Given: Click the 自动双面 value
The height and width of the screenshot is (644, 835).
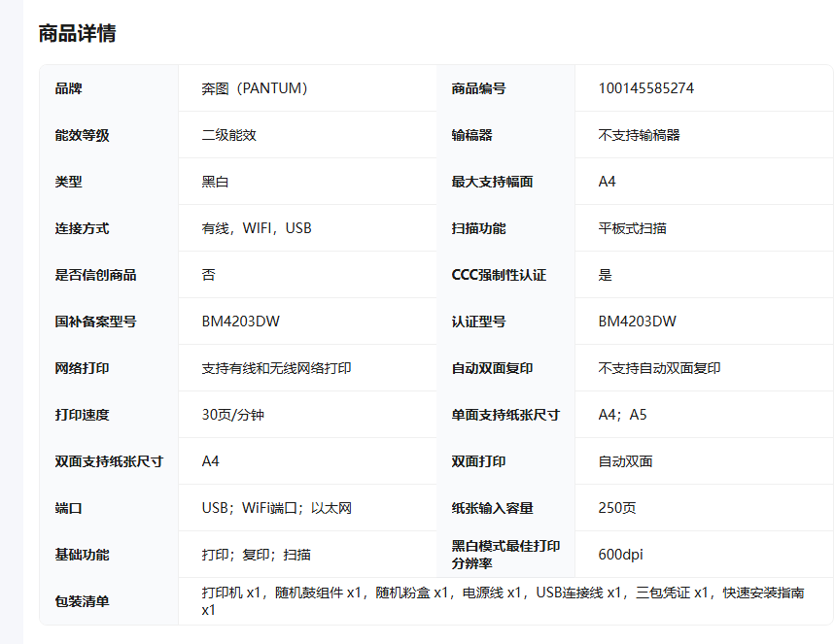Looking at the screenshot, I should click(x=625, y=462).
